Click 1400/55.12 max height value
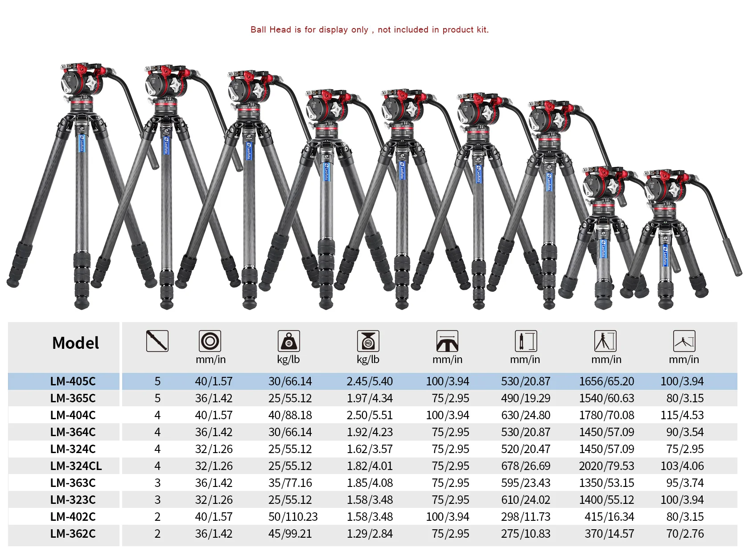 (x=606, y=500)
